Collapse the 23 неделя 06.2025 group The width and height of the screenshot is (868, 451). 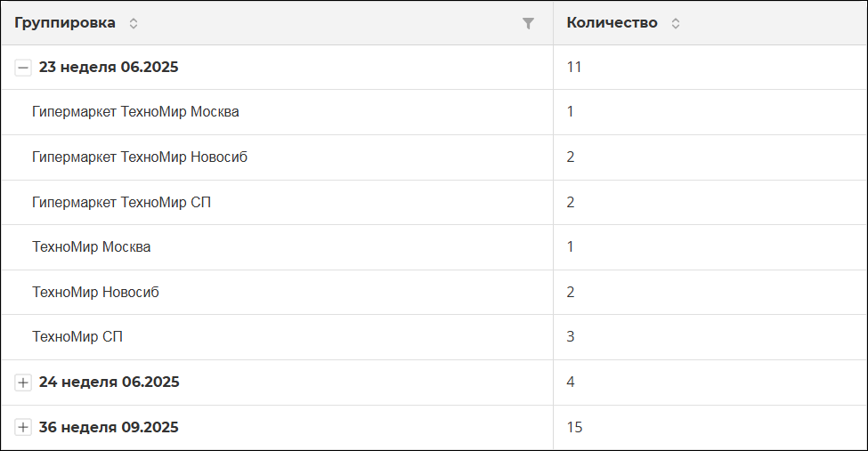(x=22, y=68)
